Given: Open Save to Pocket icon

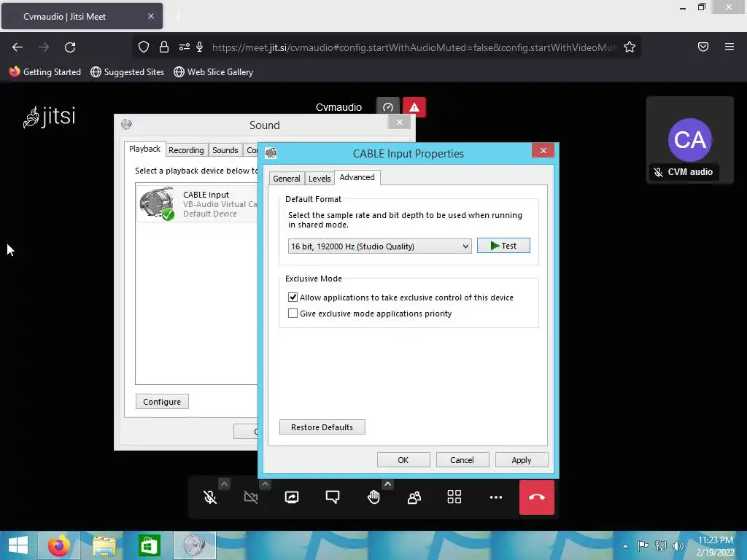Looking at the screenshot, I should click(x=703, y=47).
